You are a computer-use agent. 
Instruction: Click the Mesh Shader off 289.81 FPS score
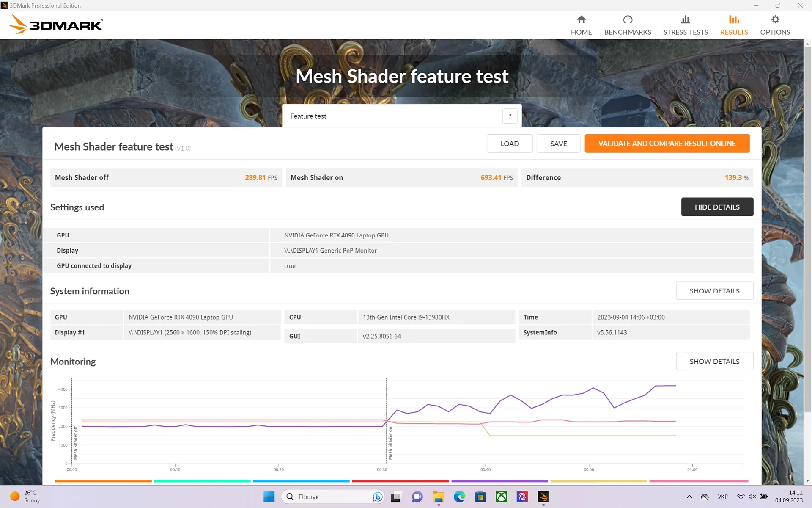[166, 178]
